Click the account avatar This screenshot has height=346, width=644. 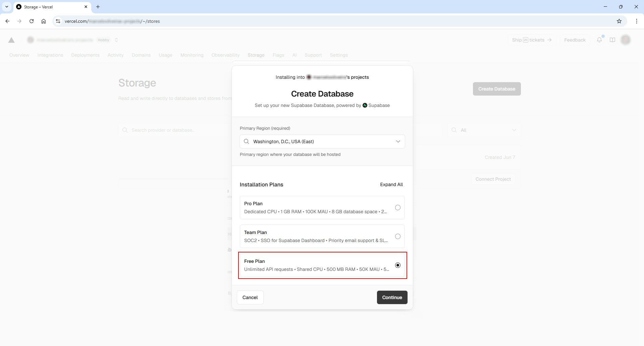(626, 40)
